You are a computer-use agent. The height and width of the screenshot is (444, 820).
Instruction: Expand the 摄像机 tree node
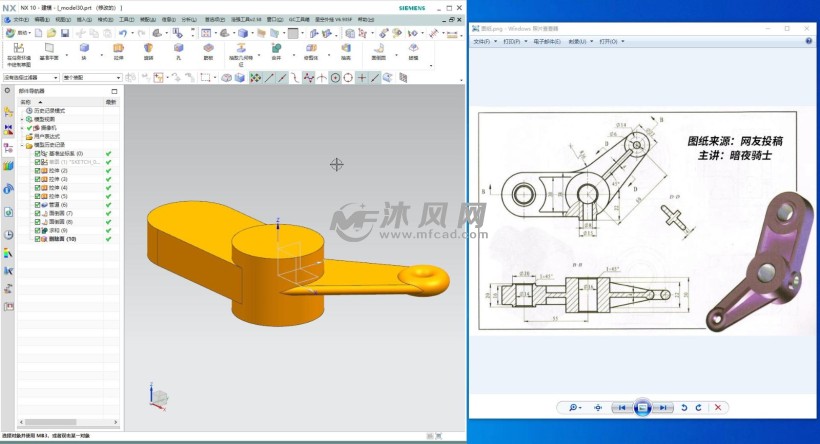(22, 128)
